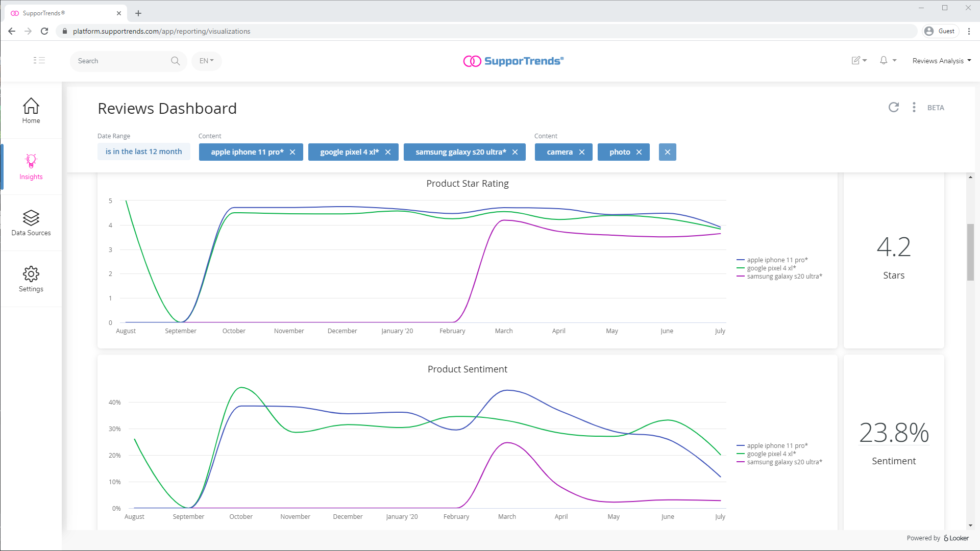980x551 pixels.
Task: Open the compose/edit pencil menu
Action: 859,60
